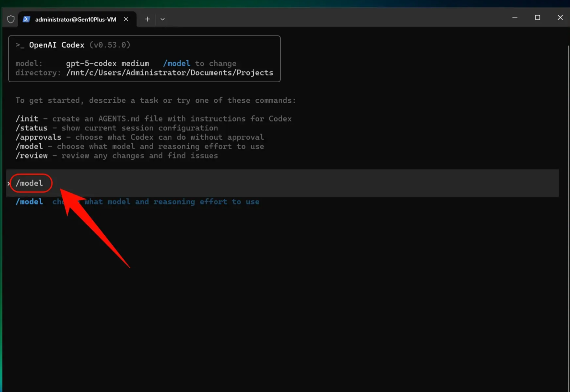
Task: Click the '/model to change' hint in header
Action: click(199, 63)
